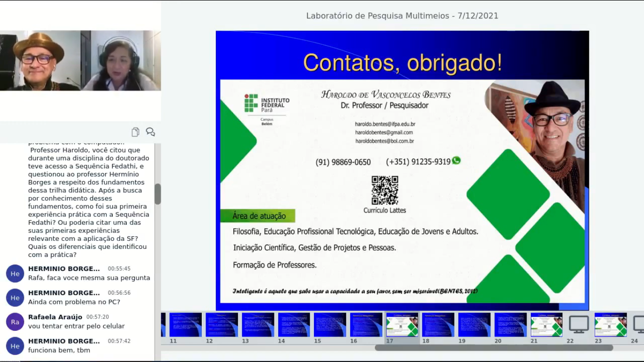The image size is (644, 362).
Task: Select slide thumbnail 17
Action: point(402,325)
